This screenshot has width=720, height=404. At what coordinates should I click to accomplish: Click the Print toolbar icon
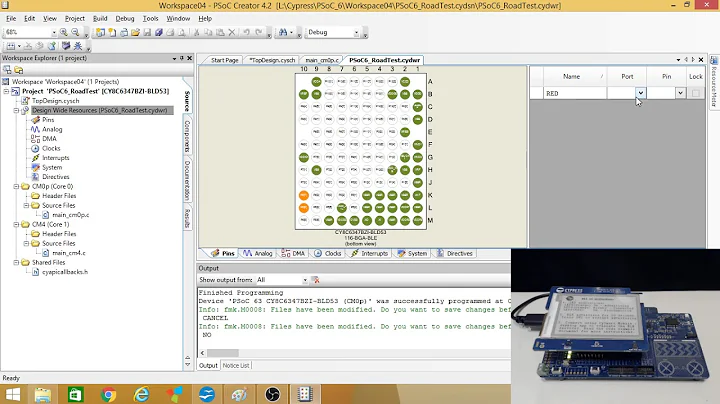(170, 32)
